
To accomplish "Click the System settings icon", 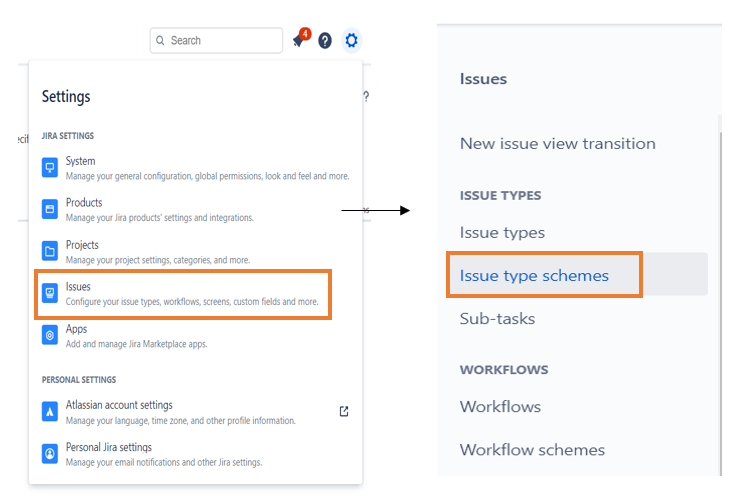I will pos(50,167).
